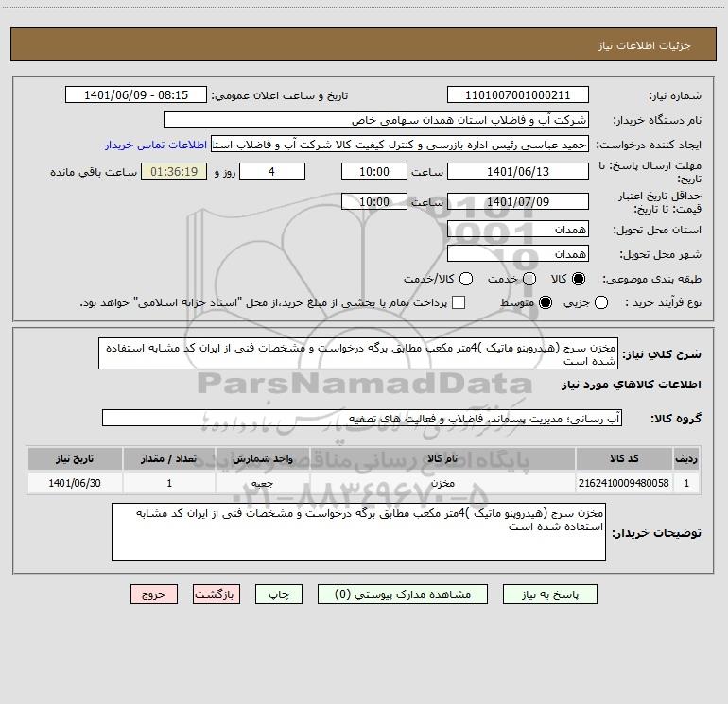This screenshot has width=728, height=704.
Task: Click the delivery province field همدان
Action: click(518, 230)
